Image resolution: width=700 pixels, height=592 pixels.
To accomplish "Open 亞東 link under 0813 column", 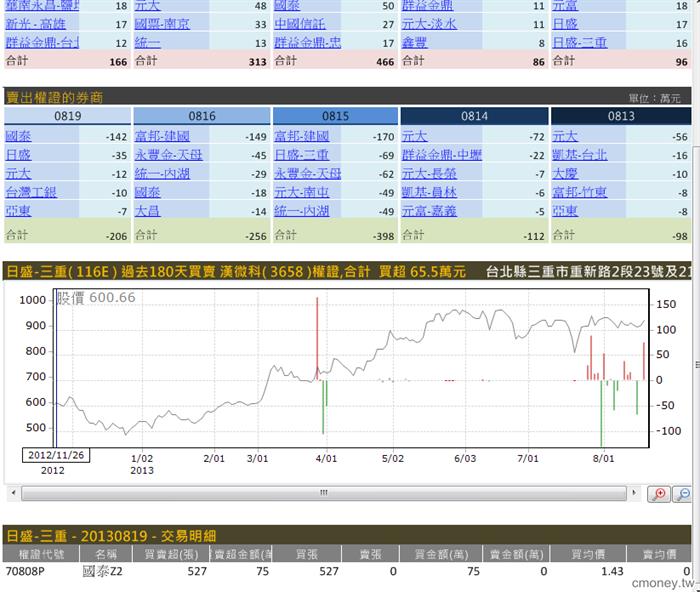I will tap(565, 211).
